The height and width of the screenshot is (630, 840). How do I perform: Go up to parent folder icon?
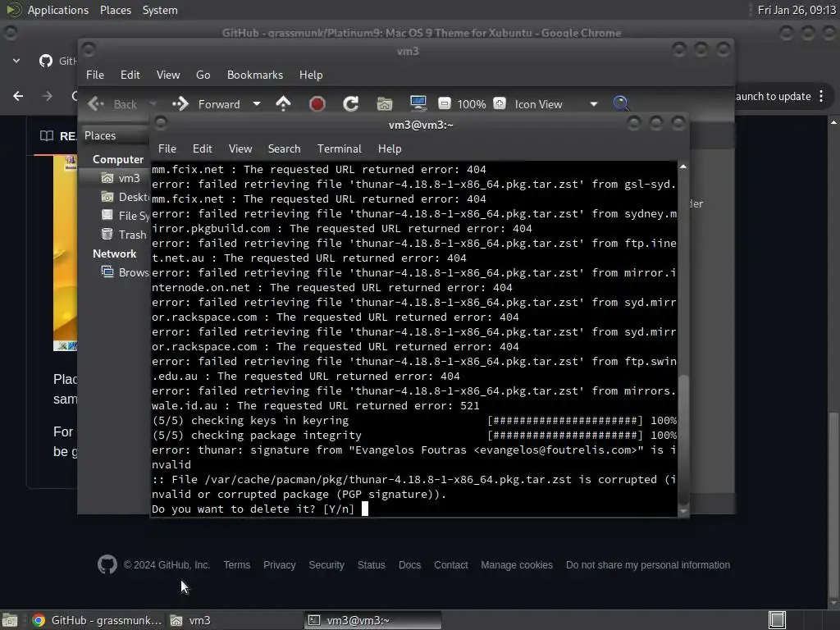point(283,104)
